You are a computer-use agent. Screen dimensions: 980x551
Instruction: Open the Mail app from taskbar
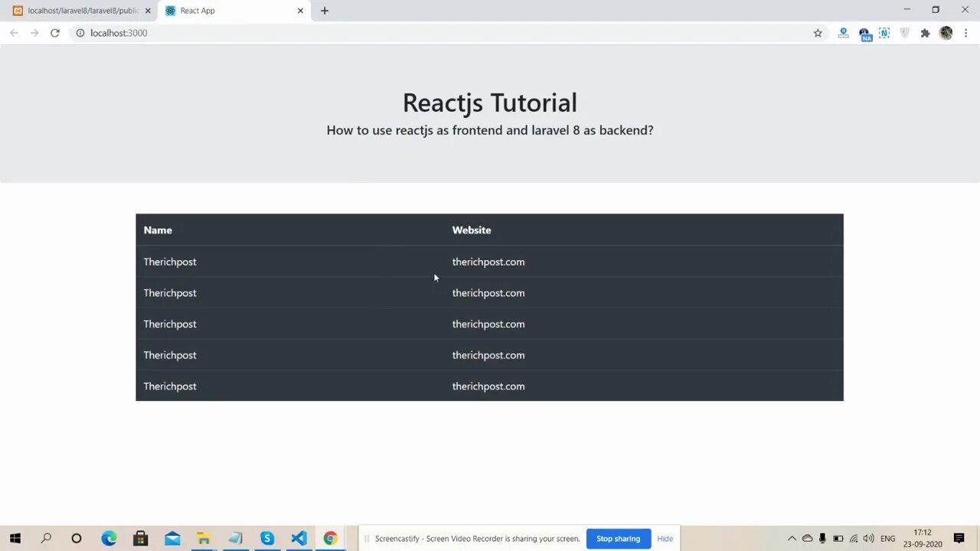coord(172,539)
